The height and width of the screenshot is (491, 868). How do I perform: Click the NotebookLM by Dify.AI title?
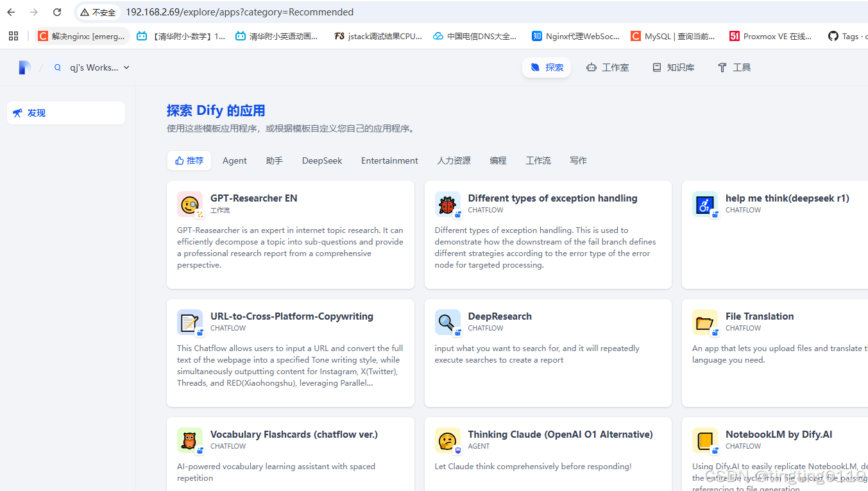point(779,435)
